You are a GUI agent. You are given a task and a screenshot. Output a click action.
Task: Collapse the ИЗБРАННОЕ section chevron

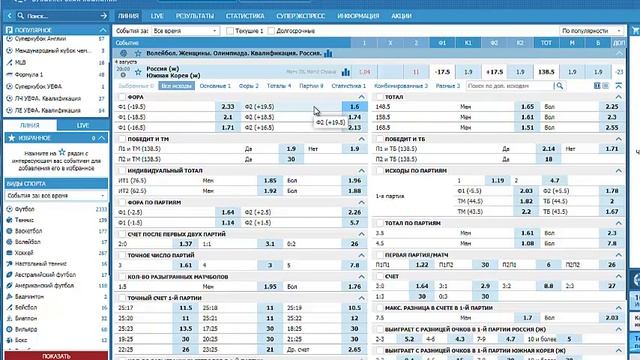pyautogui.click(x=102, y=138)
